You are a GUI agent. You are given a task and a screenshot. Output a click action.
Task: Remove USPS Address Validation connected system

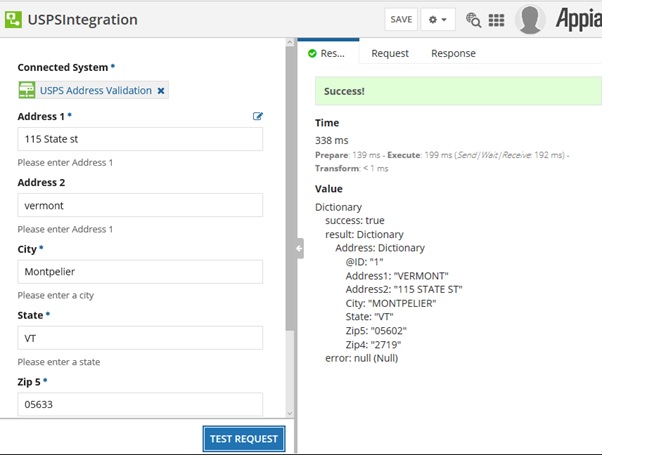(x=162, y=91)
